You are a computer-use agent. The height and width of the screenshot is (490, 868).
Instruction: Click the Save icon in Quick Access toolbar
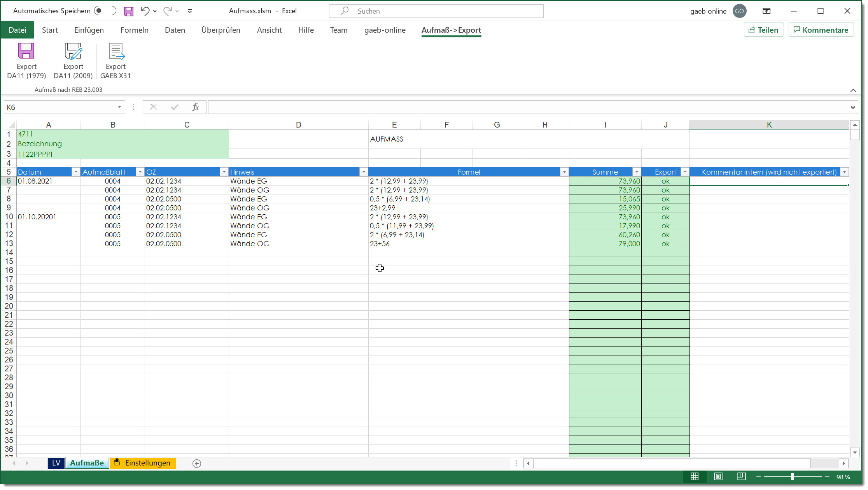coord(128,11)
